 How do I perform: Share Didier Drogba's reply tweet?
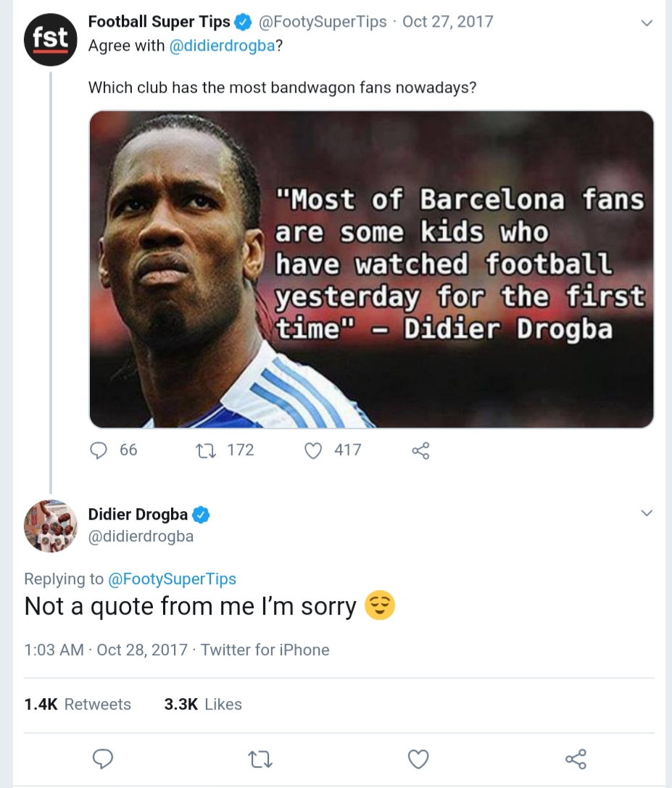(575, 759)
